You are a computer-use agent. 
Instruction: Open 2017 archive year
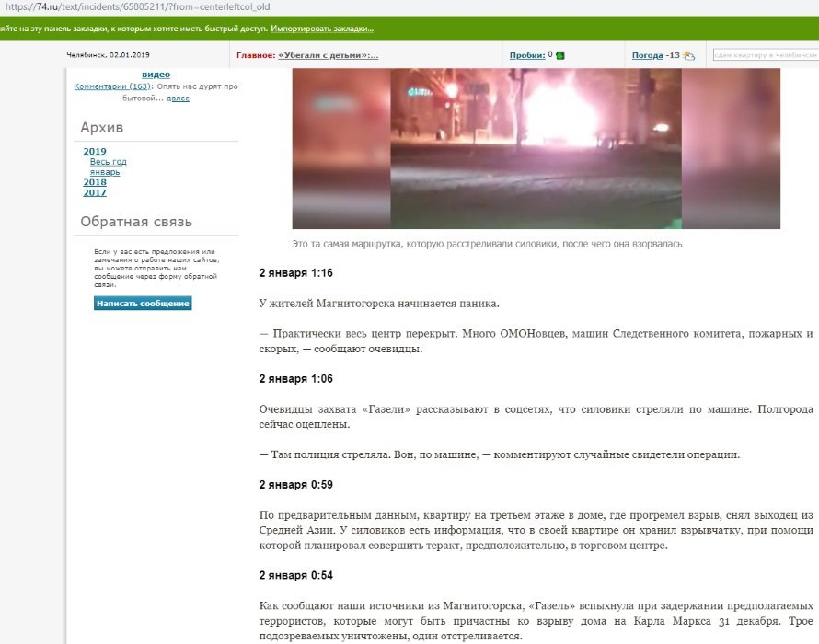[x=95, y=192]
